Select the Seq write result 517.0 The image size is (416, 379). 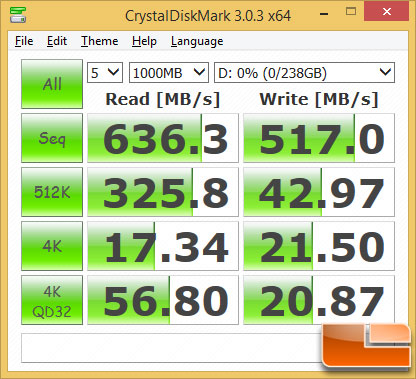319,138
